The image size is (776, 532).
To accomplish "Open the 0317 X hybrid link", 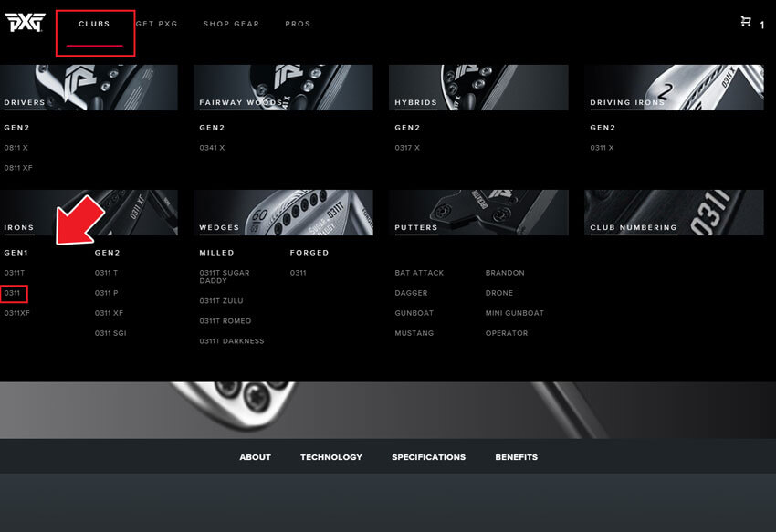I will (407, 148).
